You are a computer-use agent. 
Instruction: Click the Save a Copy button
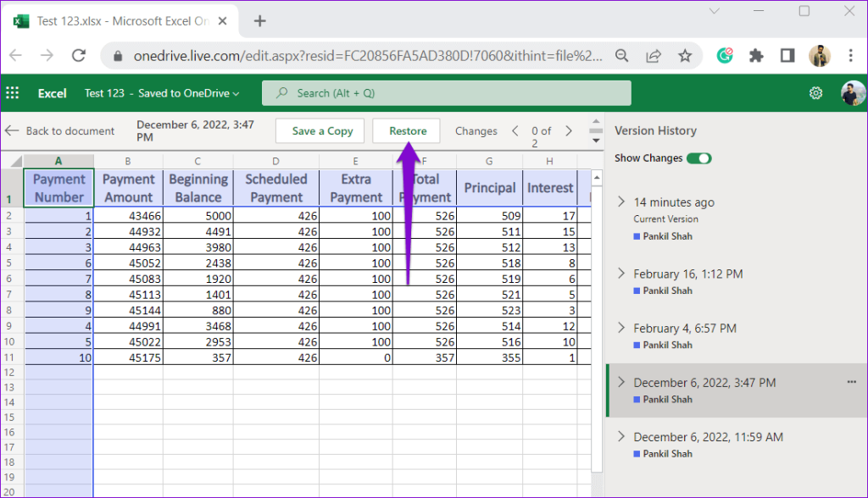click(x=321, y=131)
